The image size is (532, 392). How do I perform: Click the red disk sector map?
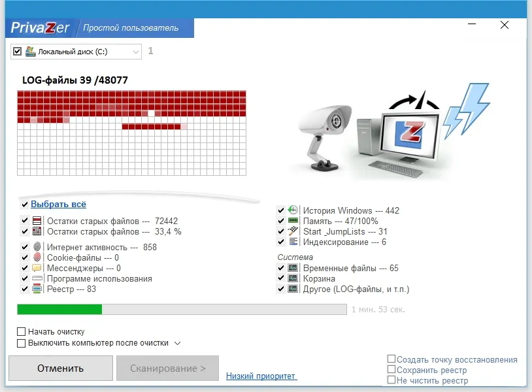coord(131,133)
